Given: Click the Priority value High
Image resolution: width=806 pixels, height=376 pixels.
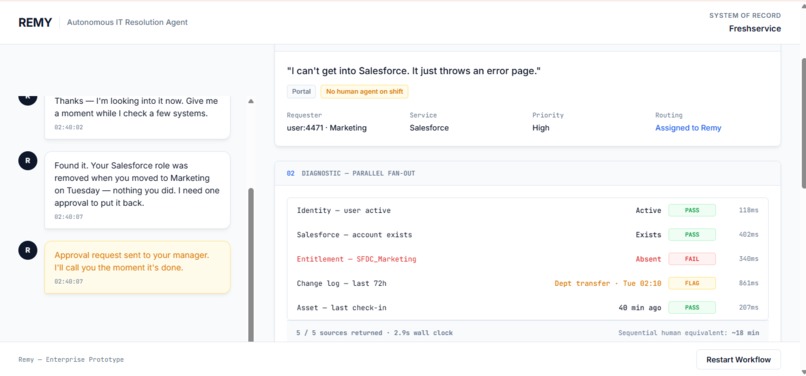Looking at the screenshot, I should coord(540,128).
